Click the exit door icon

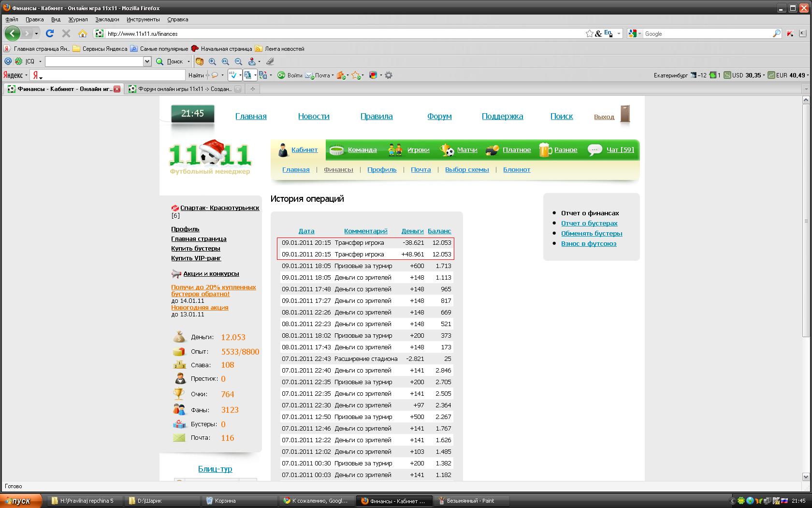click(625, 115)
